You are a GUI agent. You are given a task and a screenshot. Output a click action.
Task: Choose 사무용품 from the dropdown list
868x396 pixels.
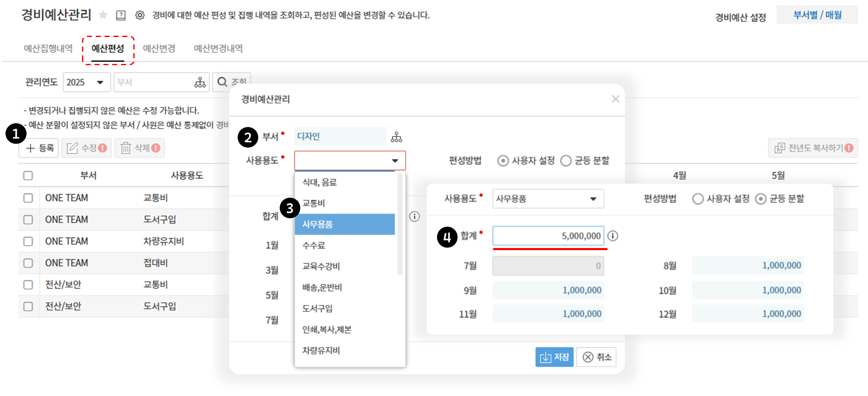click(x=344, y=224)
